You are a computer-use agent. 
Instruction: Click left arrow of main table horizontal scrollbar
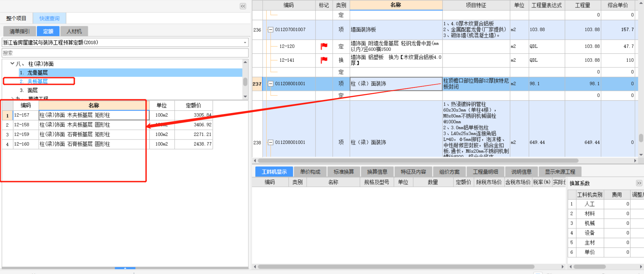point(255,161)
